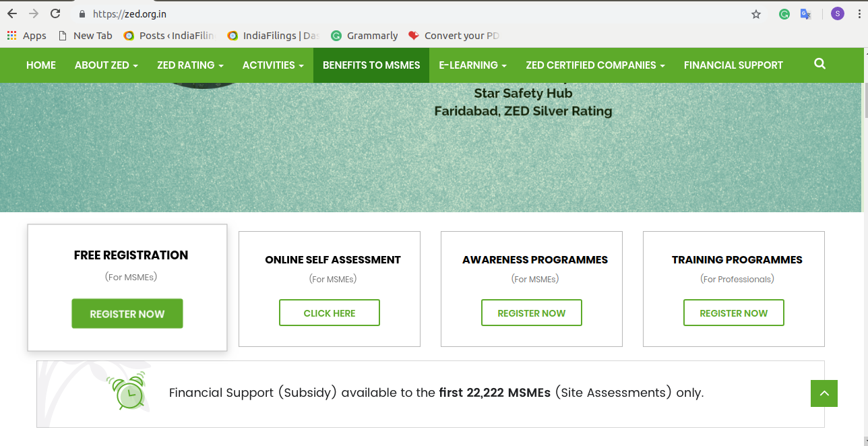Bookmark the page via star icon
Screen dimensions: 868x446
(x=755, y=13)
